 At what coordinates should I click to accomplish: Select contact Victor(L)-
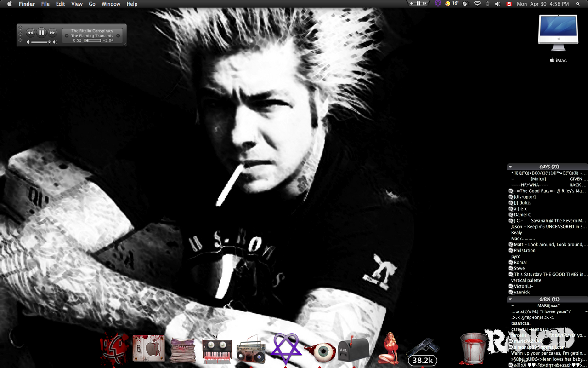click(x=548, y=286)
